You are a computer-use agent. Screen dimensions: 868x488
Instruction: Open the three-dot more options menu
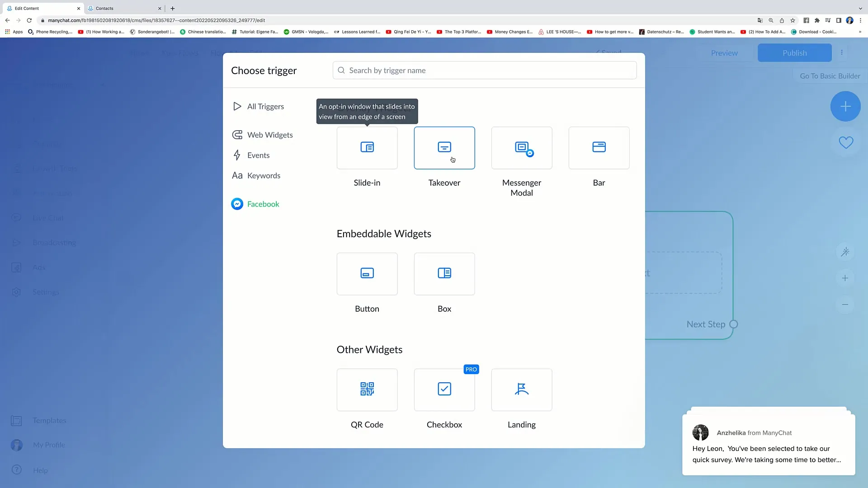click(842, 52)
